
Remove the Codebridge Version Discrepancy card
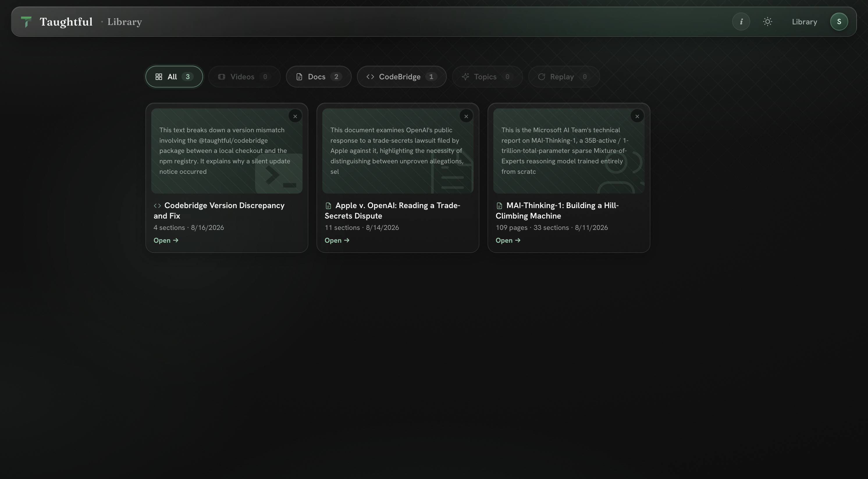(x=295, y=117)
